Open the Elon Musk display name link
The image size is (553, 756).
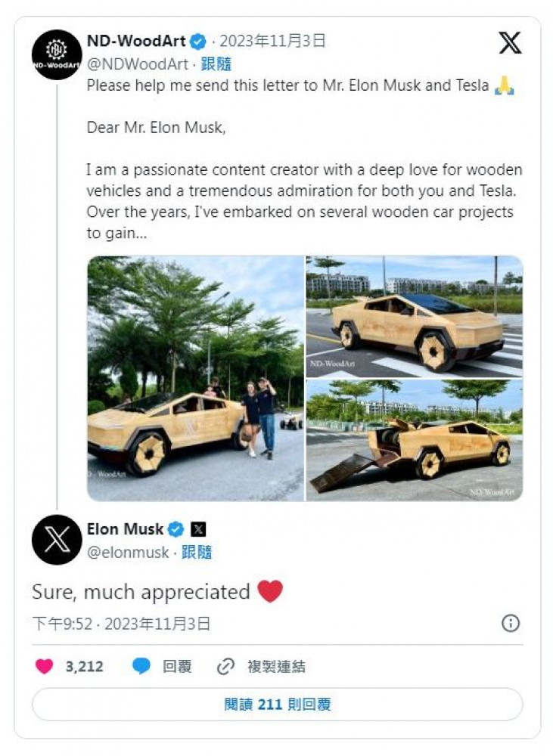(x=125, y=529)
